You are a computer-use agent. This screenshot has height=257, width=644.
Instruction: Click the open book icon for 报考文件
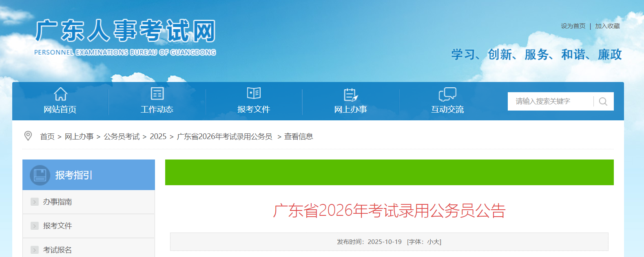pyautogui.click(x=254, y=93)
